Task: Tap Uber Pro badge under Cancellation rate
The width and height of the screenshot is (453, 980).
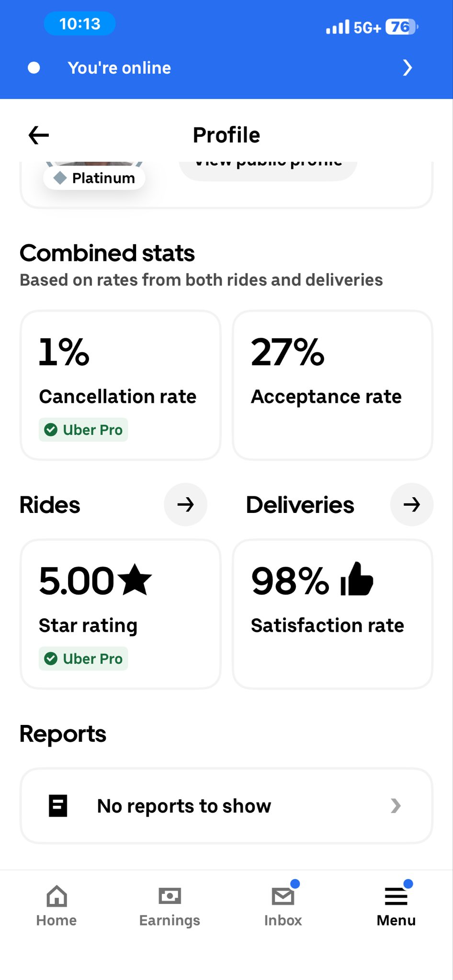Action: (83, 430)
